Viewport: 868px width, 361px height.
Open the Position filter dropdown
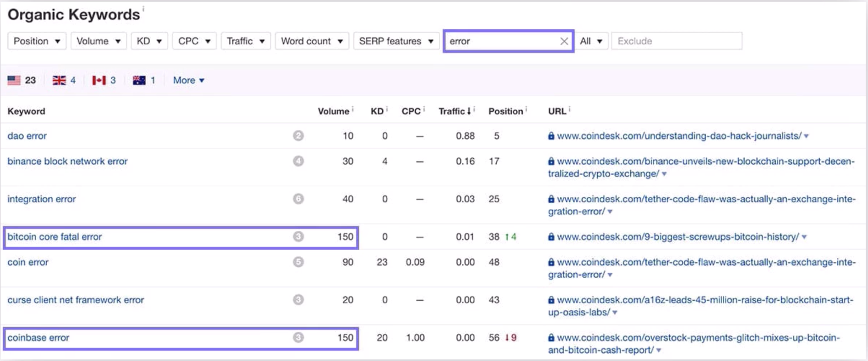coord(37,41)
